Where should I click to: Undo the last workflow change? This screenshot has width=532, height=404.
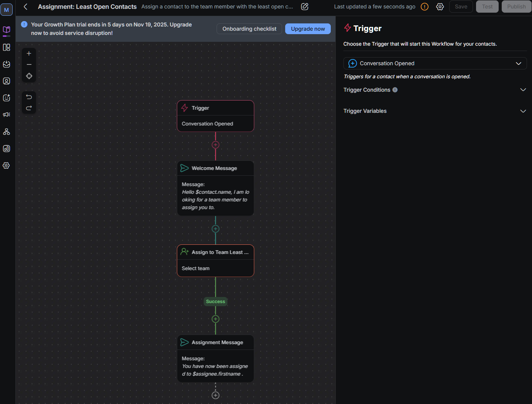[x=29, y=97]
